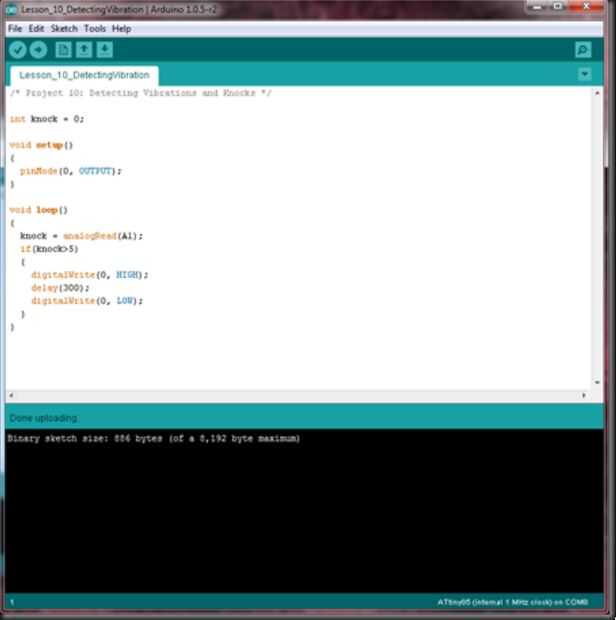This screenshot has width=616, height=620.
Task: Click the 'knock = analogRead(A1);' line
Action: (81, 236)
